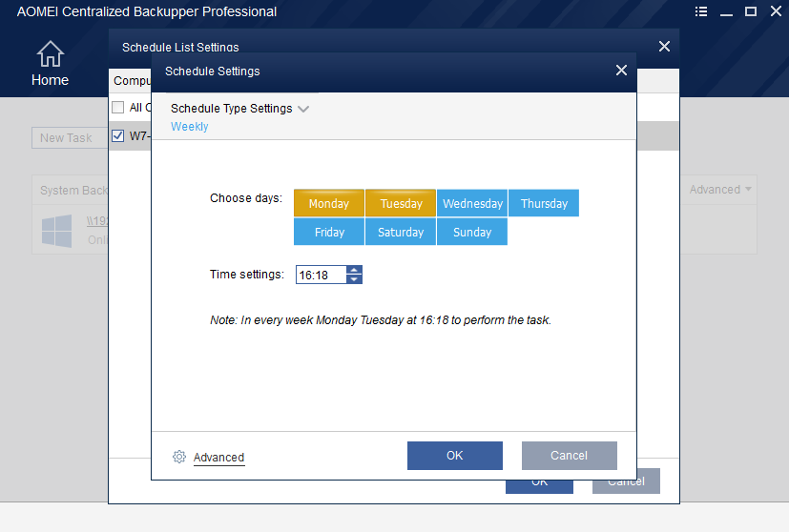Screen dimensions: 789x532
Task: Click the Computer column header in schedule list
Action: 132,80
